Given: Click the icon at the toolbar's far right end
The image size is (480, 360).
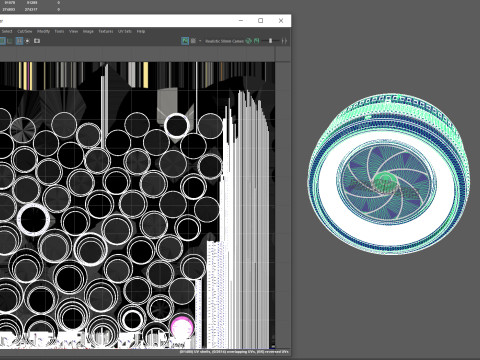Looking at the screenshot, I should (x=284, y=41).
